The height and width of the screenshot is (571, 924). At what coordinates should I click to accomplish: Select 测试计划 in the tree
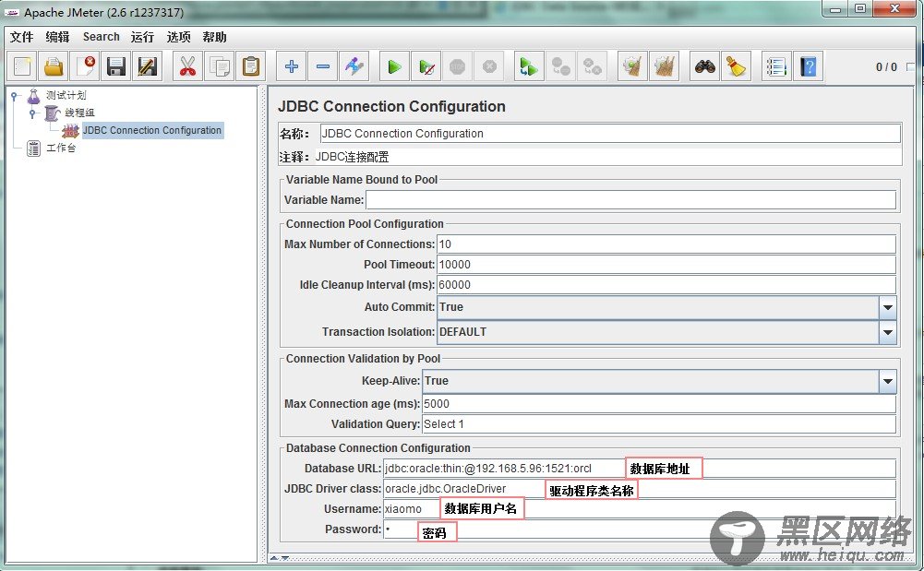(66, 95)
